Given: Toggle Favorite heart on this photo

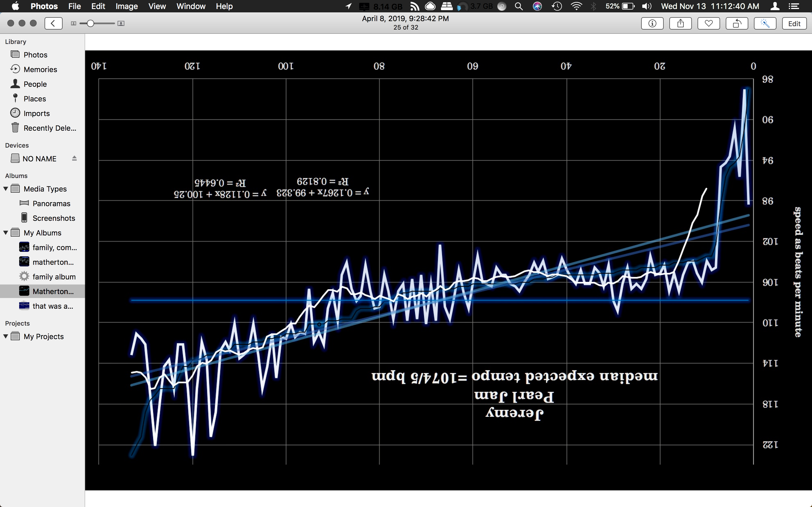Looking at the screenshot, I should coord(708,23).
